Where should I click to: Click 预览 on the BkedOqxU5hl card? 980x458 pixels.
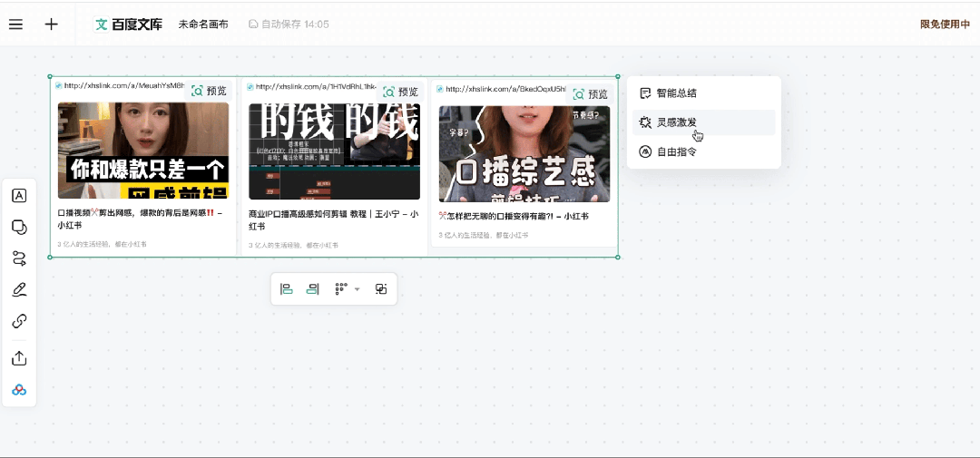(591, 94)
